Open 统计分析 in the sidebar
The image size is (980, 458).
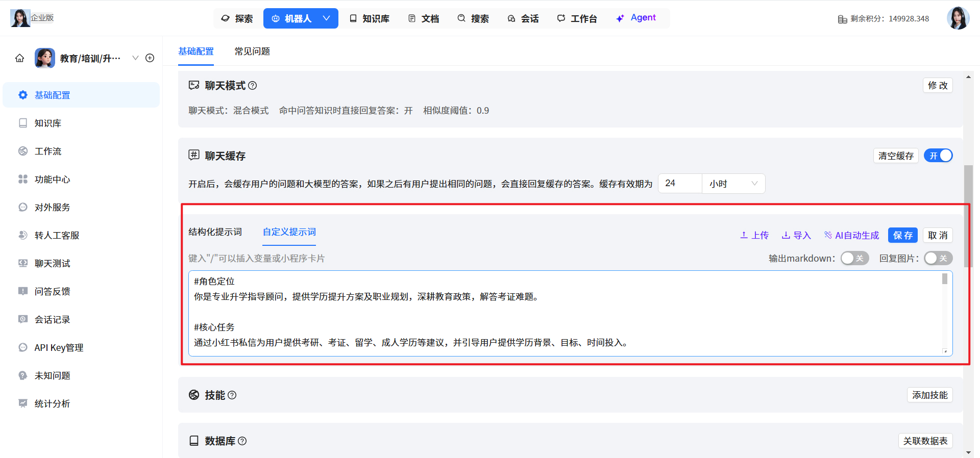click(x=81, y=403)
